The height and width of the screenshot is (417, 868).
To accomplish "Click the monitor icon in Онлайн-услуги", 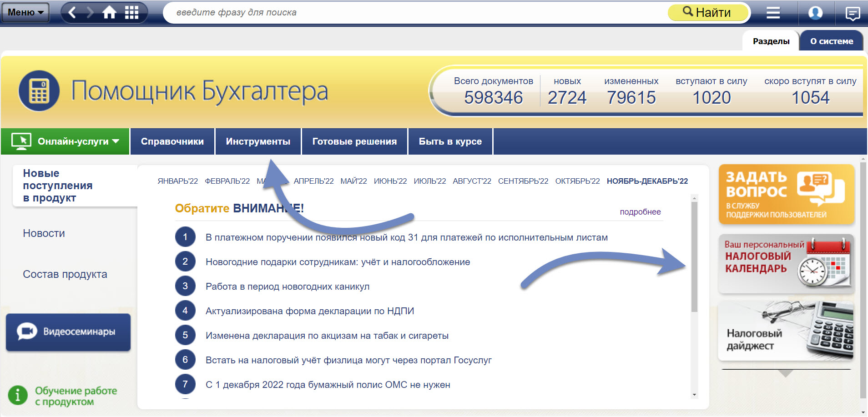I will (21, 141).
